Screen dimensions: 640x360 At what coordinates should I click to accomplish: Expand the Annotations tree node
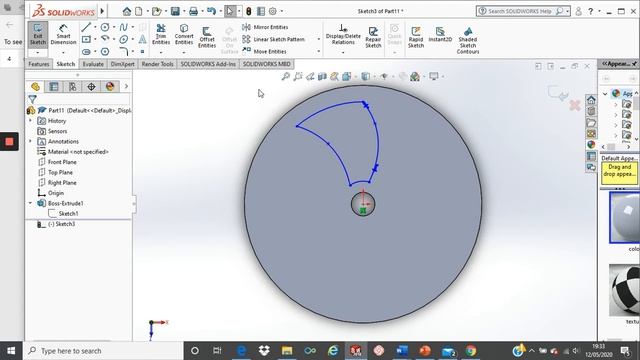30,141
